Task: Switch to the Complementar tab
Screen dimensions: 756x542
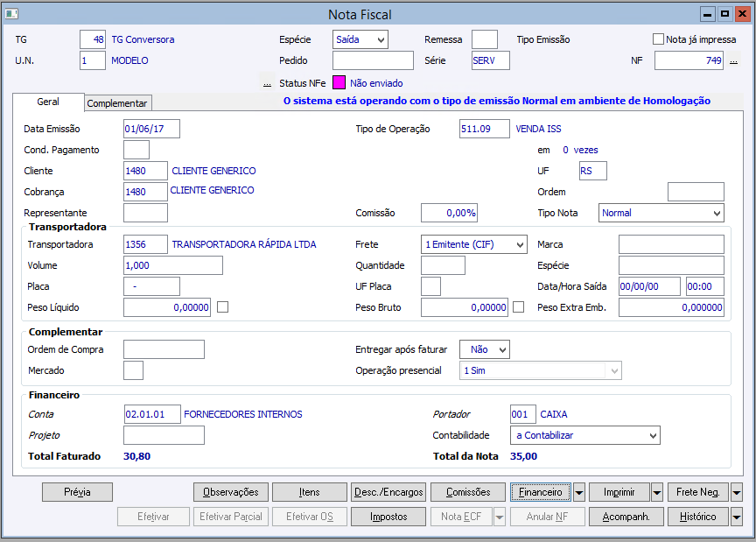Action: (117, 103)
